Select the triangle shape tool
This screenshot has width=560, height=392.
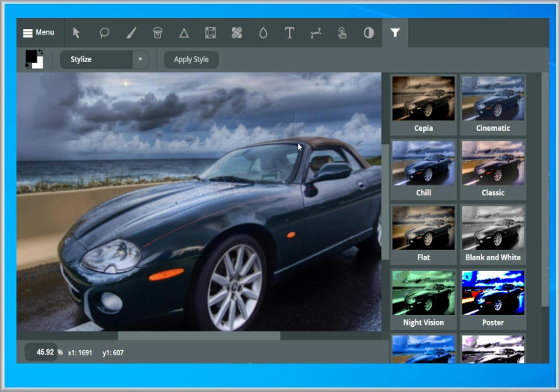(184, 33)
